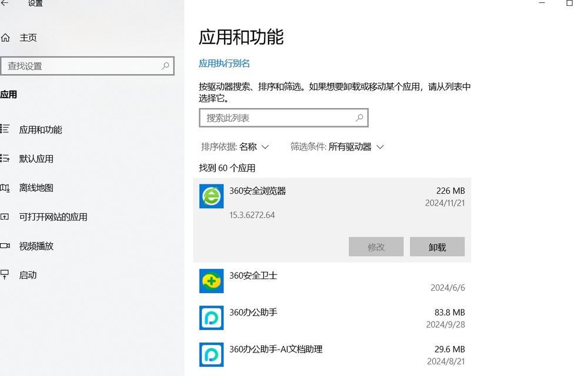Click the 360安全浏览器 app icon
The width and height of the screenshot is (588, 376).
(212, 196)
